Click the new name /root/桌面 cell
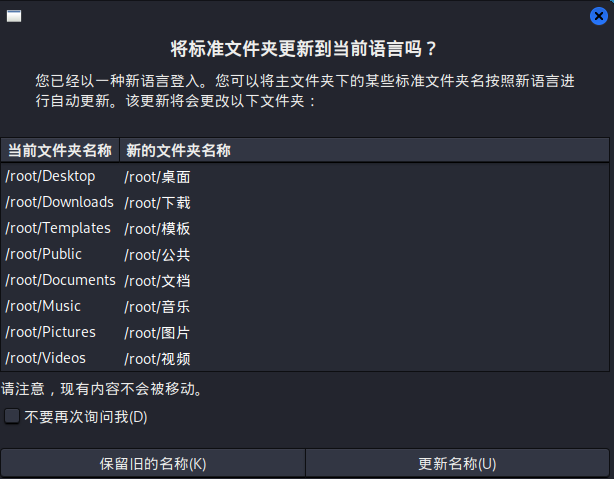Image resolution: width=614 pixels, height=479 pixels. [157, 177]
